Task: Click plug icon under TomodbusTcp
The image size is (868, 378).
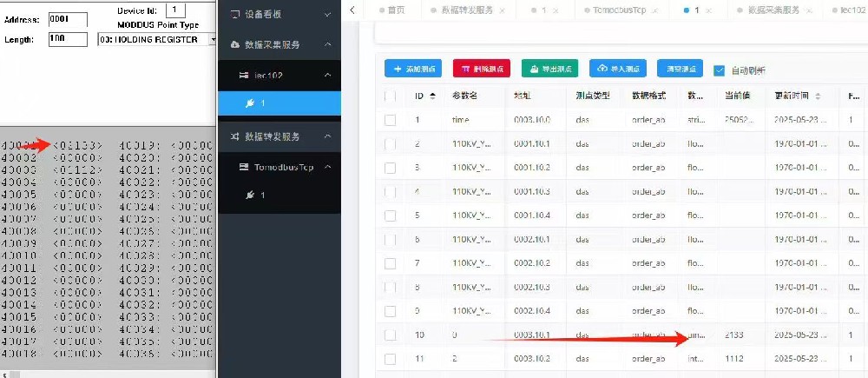Action: (250, 196)
